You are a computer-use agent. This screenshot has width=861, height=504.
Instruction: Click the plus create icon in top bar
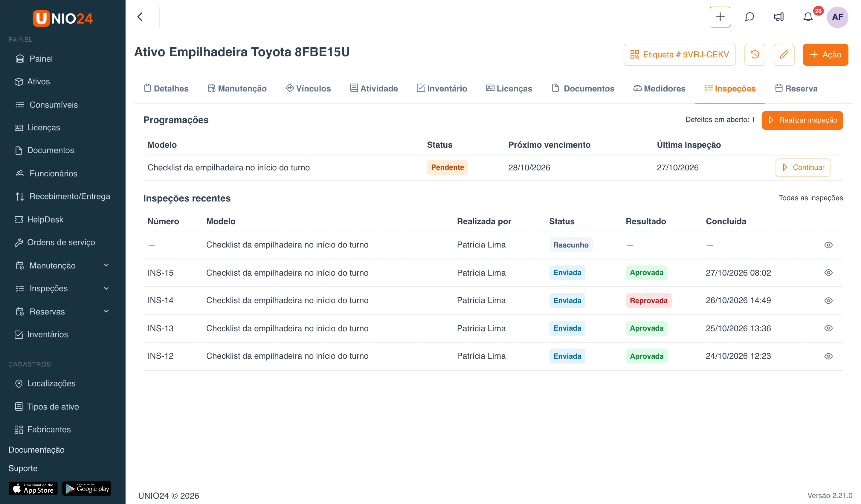pos(720,17)
